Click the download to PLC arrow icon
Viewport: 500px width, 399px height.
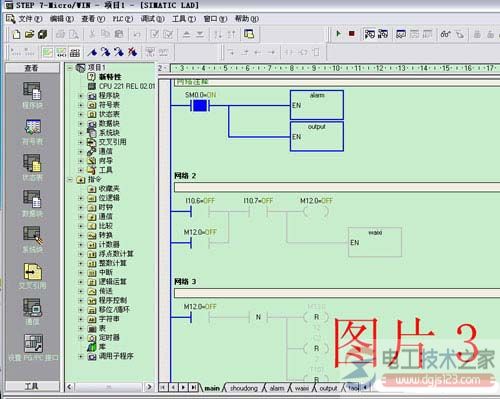click(200, 34)
